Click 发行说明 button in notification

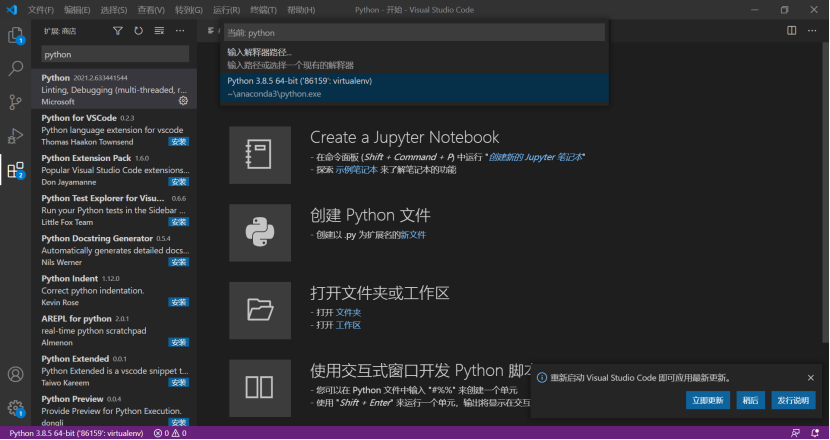click(793, 400)
